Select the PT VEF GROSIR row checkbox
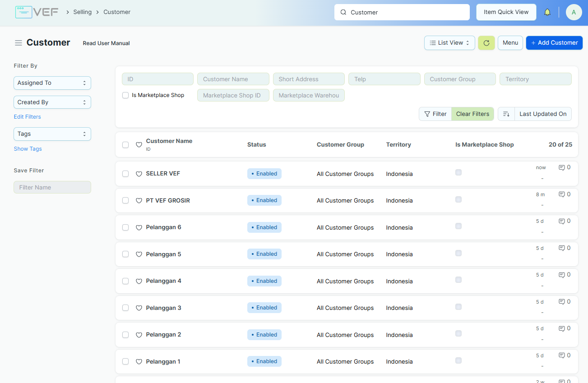This screenshot has height=383, width=588. coord(125,201)
